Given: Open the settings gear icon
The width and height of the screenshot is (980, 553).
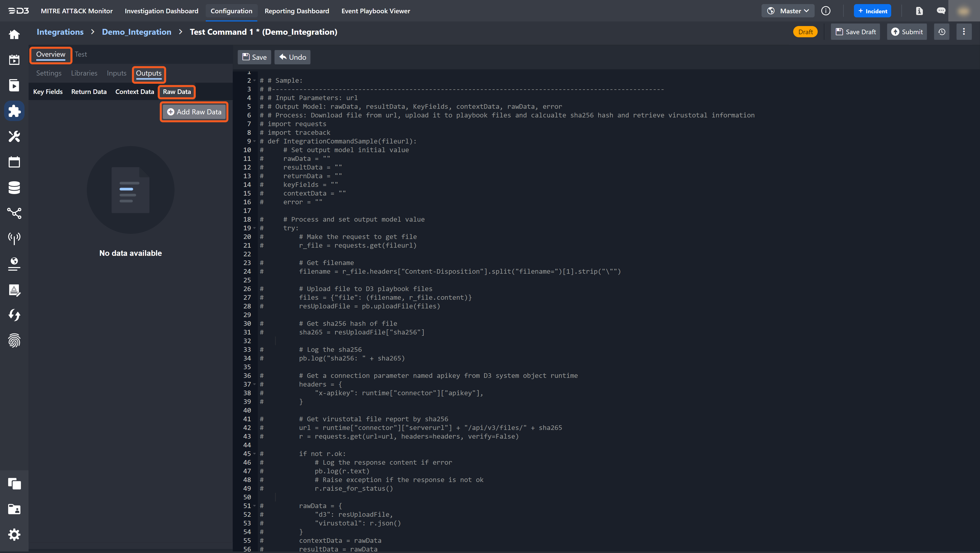Looking at the screenshot, I should 14,535.
